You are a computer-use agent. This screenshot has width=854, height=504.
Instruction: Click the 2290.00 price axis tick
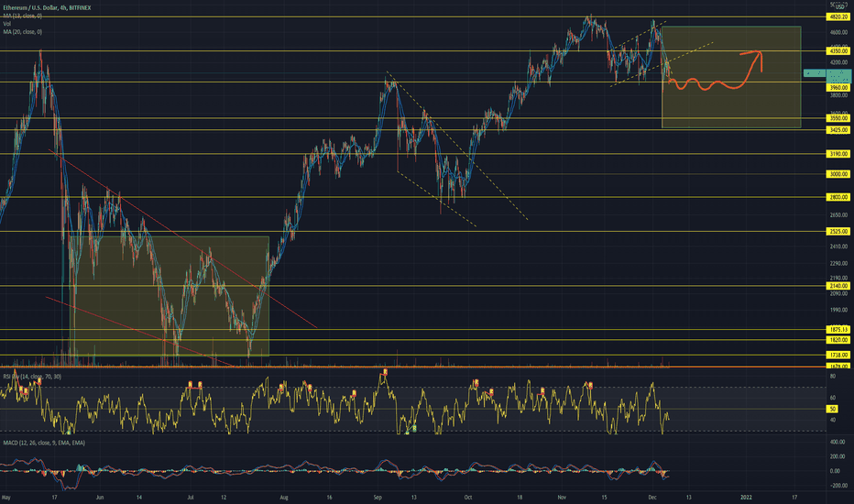pyautogui.click(x=838, y=263)
